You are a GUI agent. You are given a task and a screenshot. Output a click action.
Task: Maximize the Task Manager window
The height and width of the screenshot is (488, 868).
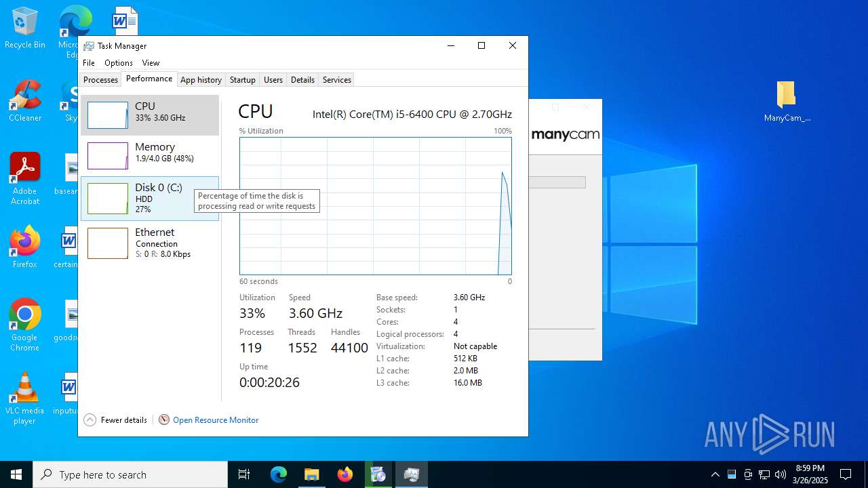click(x=481, y=46)
